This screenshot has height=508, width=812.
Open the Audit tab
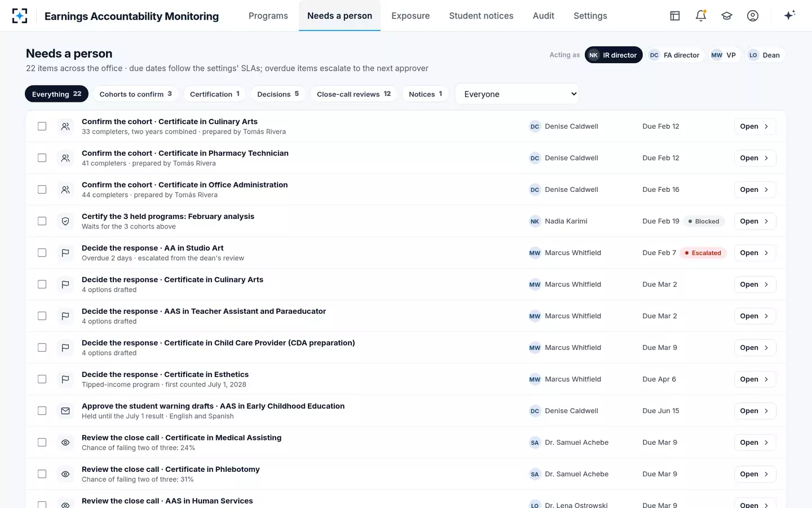click(544, 16)
